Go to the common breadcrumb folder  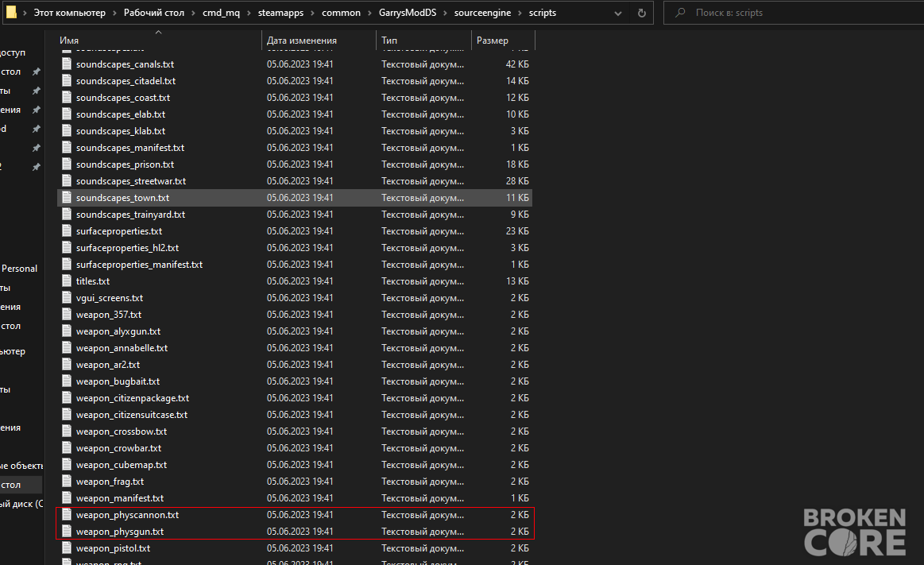pos(341,13)
